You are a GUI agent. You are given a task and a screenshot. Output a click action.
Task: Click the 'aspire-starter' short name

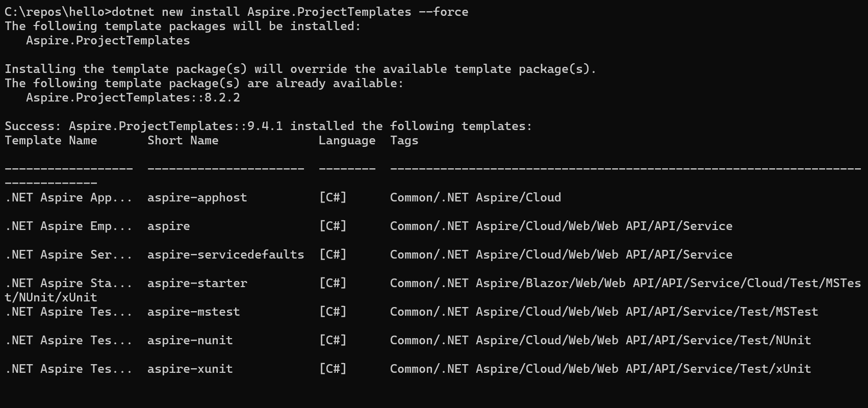pos(197,283)
